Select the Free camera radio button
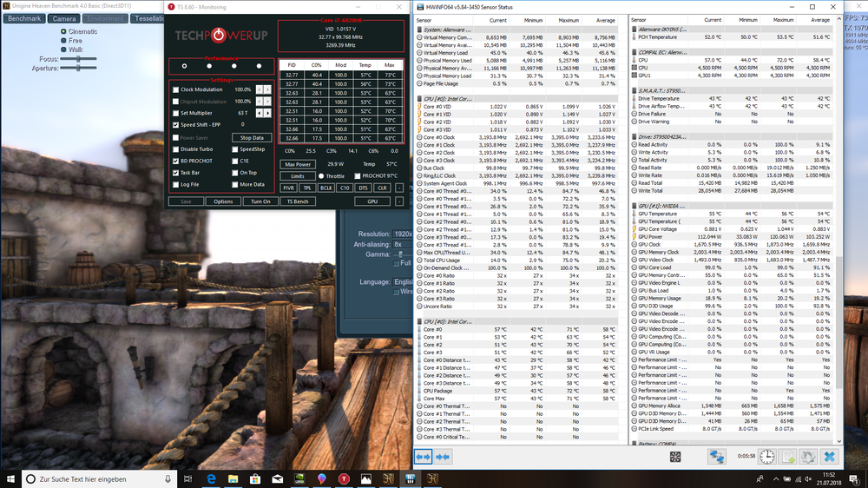Viewport: 868px width, 488px height. click(x=63, y=40)
